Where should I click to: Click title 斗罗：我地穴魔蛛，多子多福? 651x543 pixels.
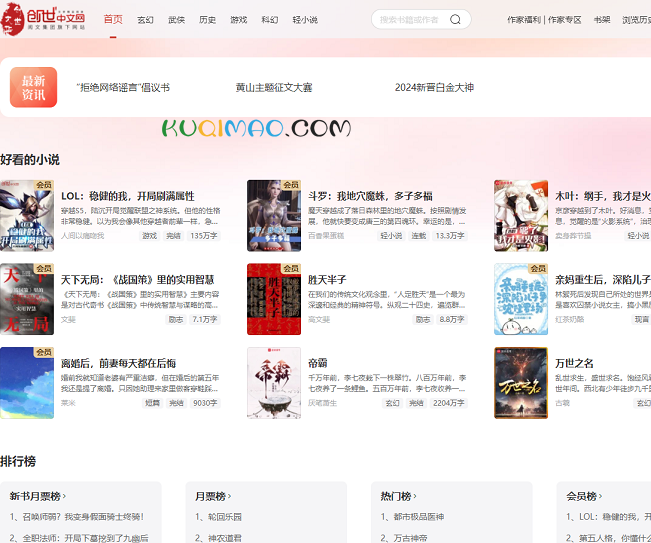tap(370, 196)
